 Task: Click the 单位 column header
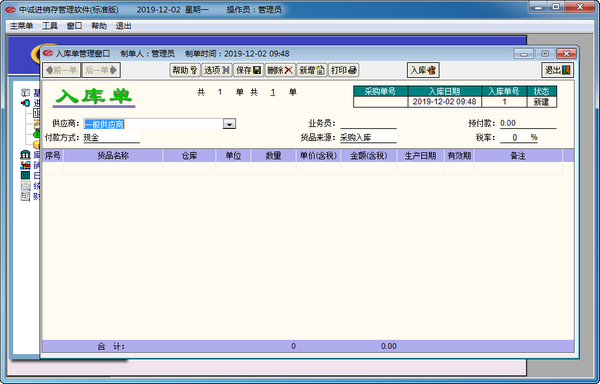click(233, 156)
